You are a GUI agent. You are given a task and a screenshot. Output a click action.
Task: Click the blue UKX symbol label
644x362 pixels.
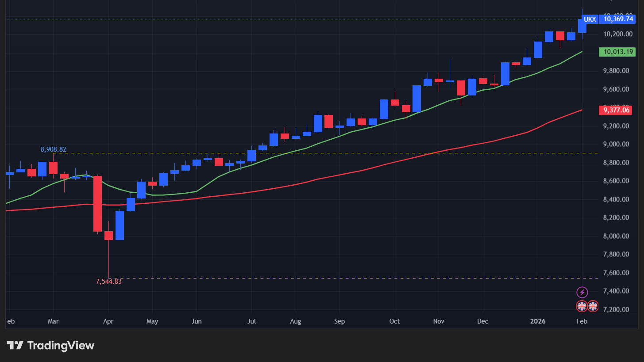tap(590, 19)
